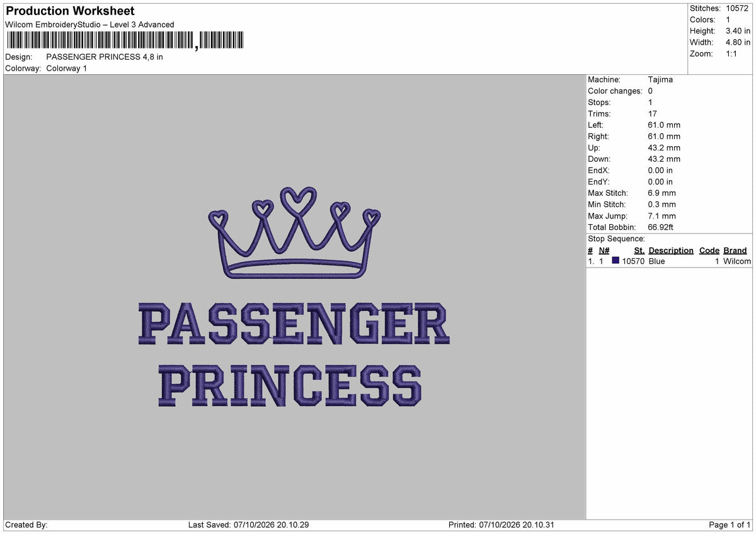The width and height of the screenshot is (756, 534).
Task: Click the Production Worksheet title
Action: pos(70,11)
